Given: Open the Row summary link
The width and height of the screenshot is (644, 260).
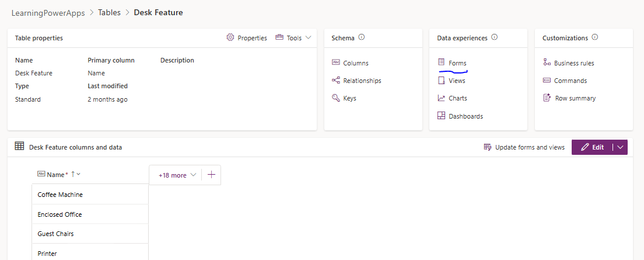Looking at the screenshot, I should 575,98.
